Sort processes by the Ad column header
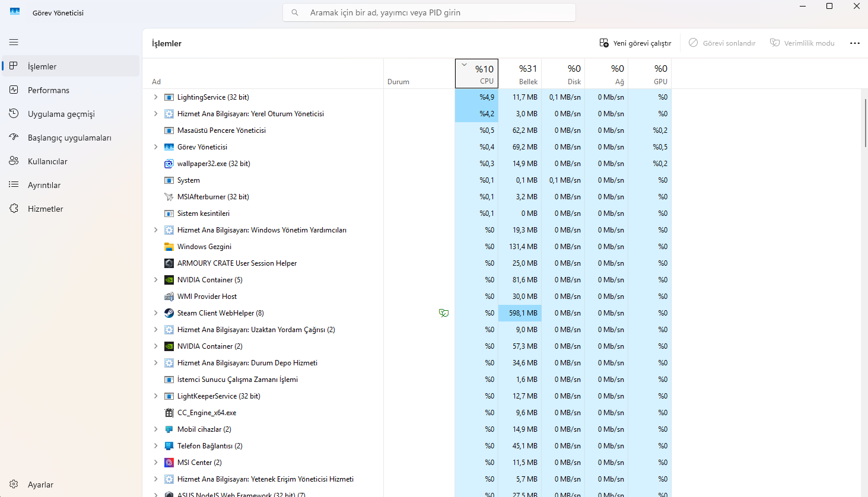 coord(263,74)
